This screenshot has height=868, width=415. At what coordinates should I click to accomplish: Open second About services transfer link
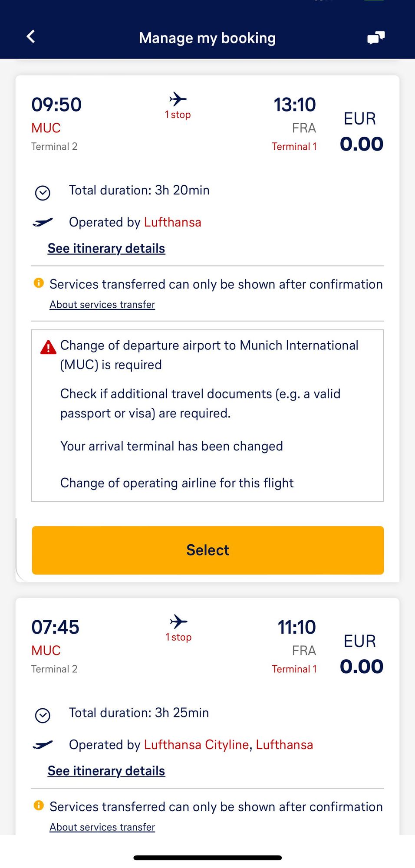(x=102, y=827)
